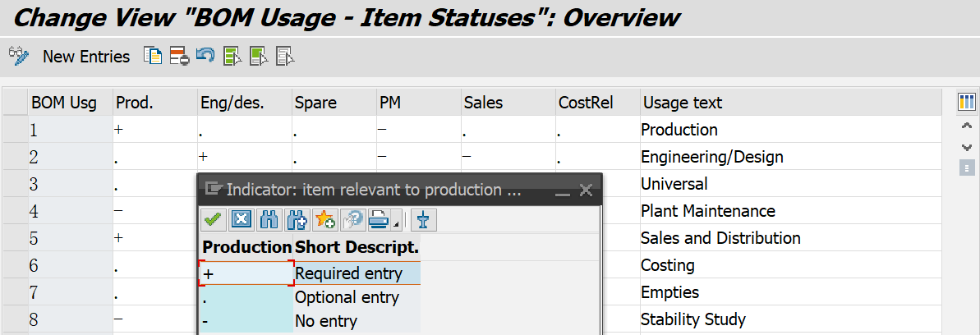The image size is (980, 335).
Task: Close the Indicator popup window
Action: tap(586, 190)
